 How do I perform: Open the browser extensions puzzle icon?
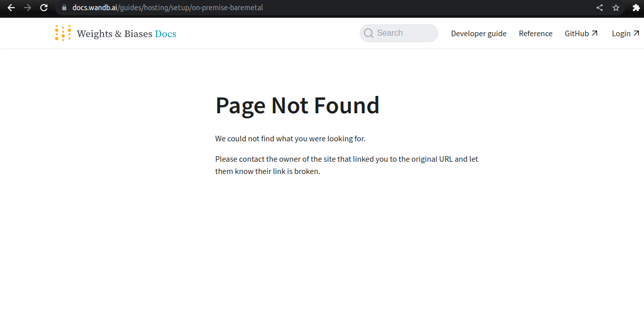[636, 8]
